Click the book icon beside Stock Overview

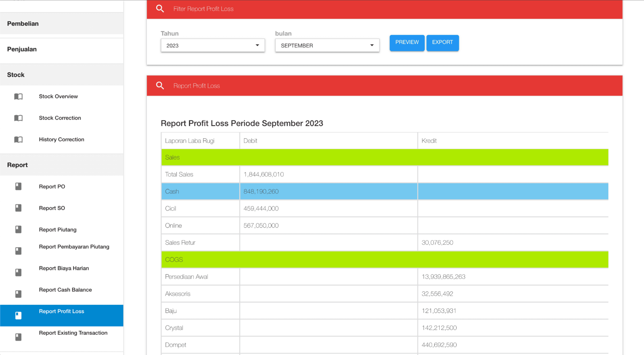[x=18, y=96]
